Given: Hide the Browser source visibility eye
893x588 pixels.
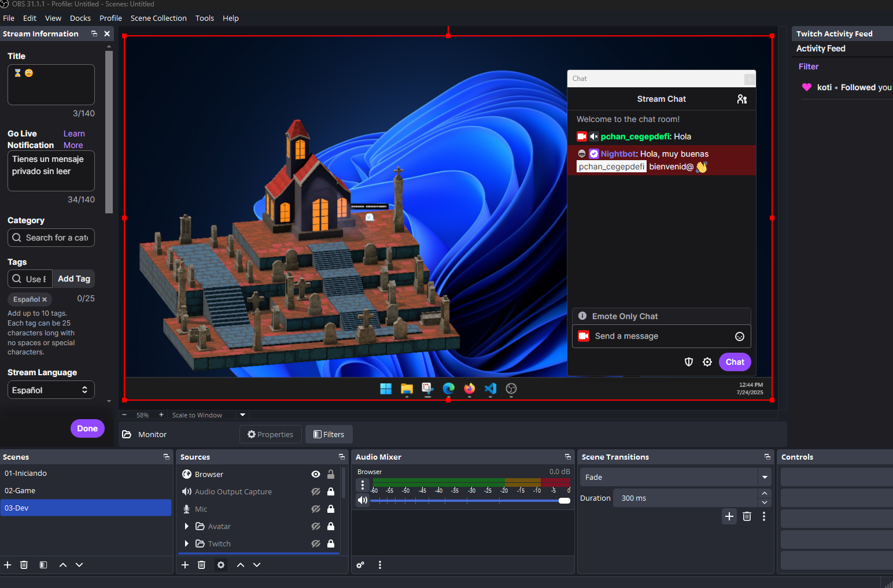Looking at the screenshot, I should pyautogui.click(x=316, y=474).
